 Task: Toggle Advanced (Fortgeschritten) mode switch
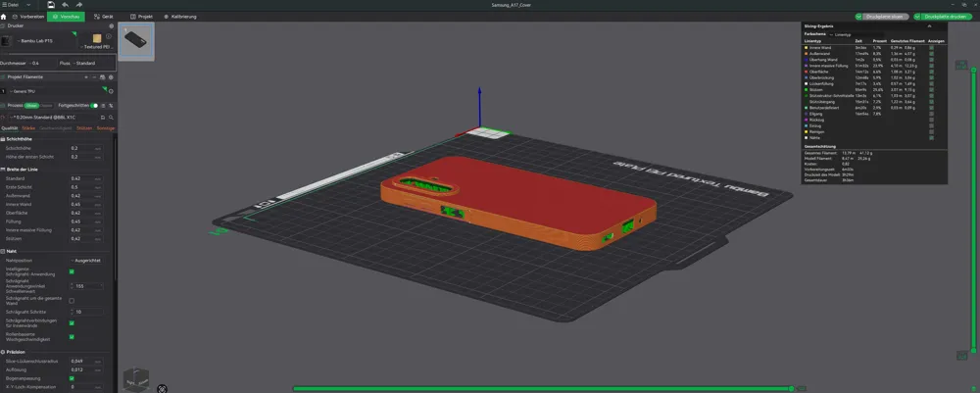click(x=94, y=106)
